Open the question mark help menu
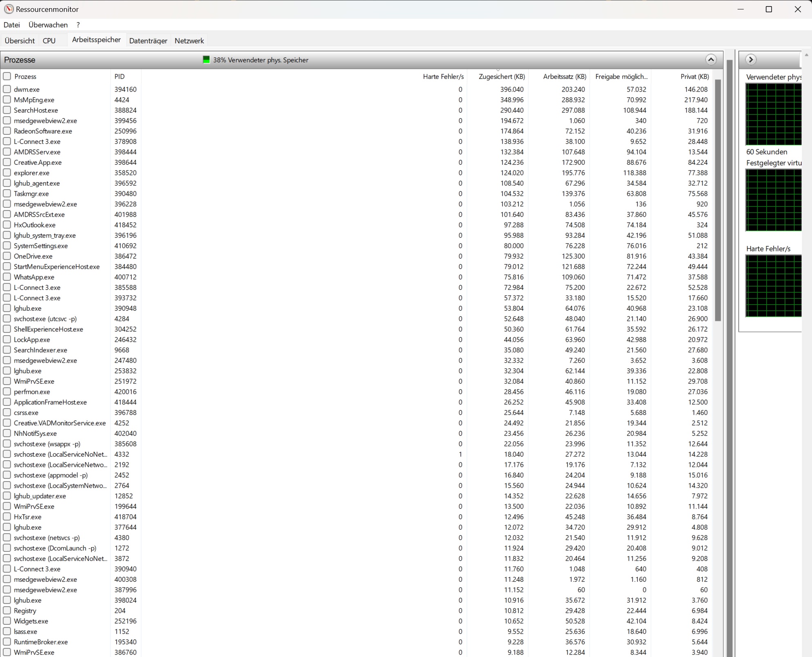Screen dimensions: 812x657 pyautogui.click(x=78, y=25)
